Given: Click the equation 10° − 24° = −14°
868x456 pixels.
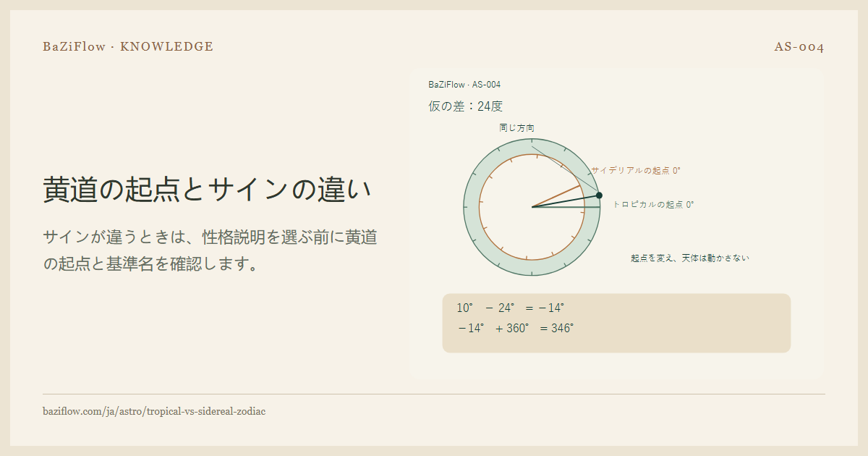Looking at the screenshot, I should tap(511, 308).
